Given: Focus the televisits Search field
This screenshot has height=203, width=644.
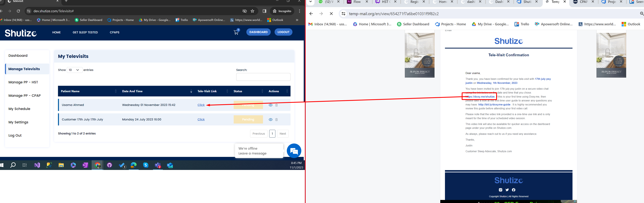Looking at the screenshot, I should 263,77.
